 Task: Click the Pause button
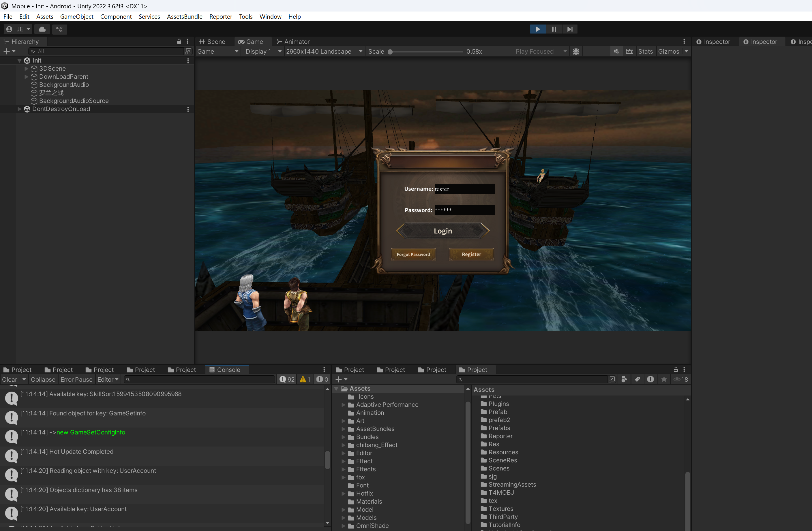point(554,29)
